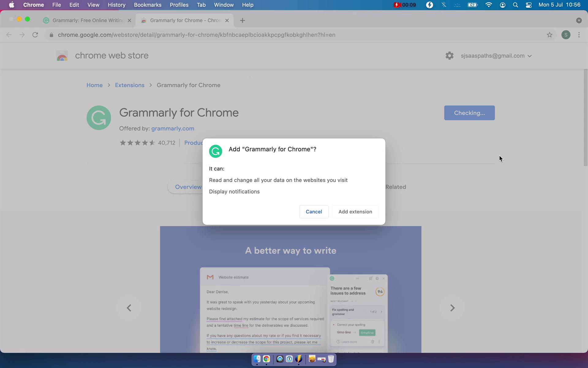Go to Home breadcrumb link

coord(94,85)
